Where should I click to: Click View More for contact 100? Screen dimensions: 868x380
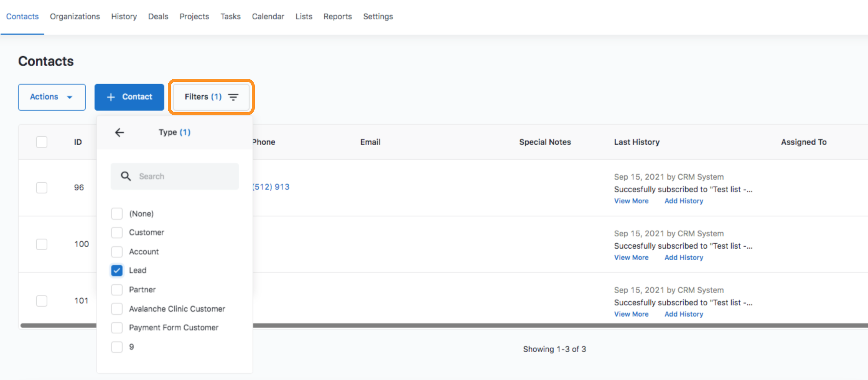tap(631, 257)
